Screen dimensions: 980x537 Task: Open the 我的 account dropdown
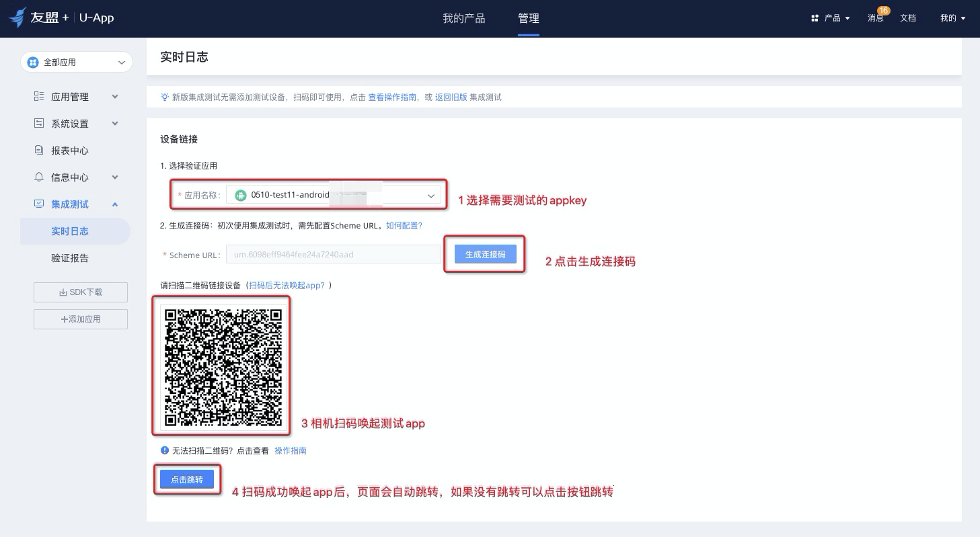pyautogui.click(x=953, y=18)
